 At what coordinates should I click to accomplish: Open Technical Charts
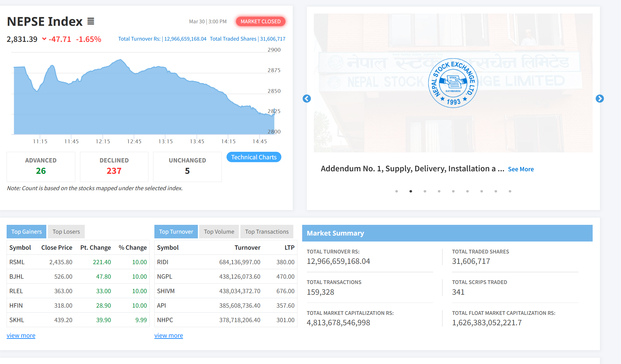tap(254, 157)
